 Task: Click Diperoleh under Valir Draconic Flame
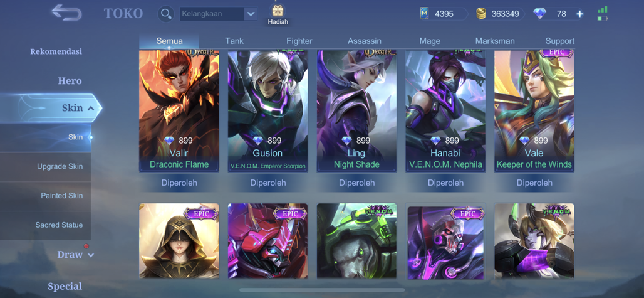(180, 183)
